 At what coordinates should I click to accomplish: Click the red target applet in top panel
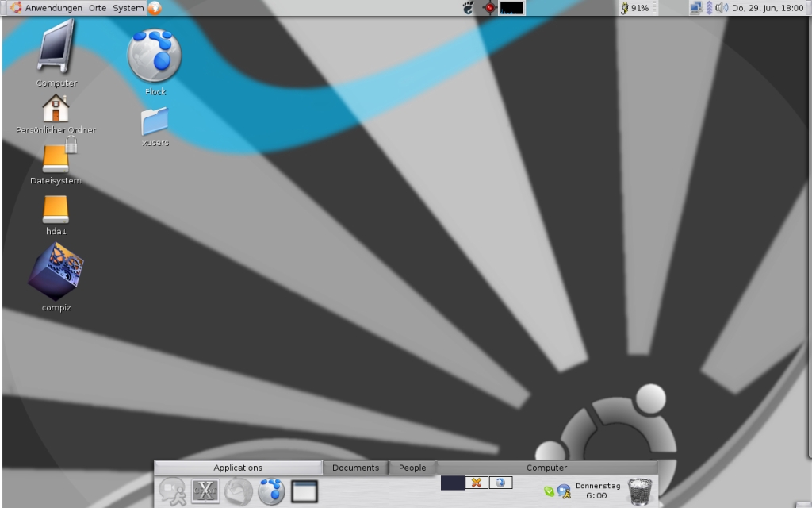tap(489, 8)
